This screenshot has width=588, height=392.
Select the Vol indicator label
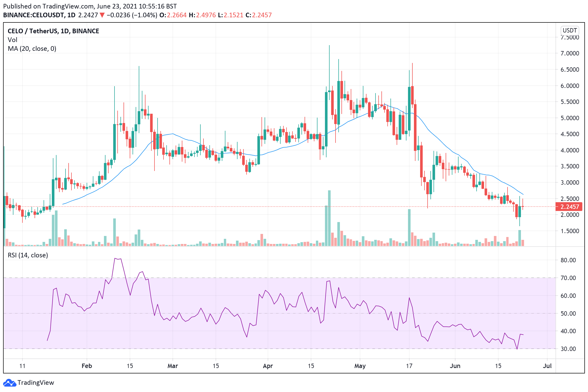click(12, 40)
